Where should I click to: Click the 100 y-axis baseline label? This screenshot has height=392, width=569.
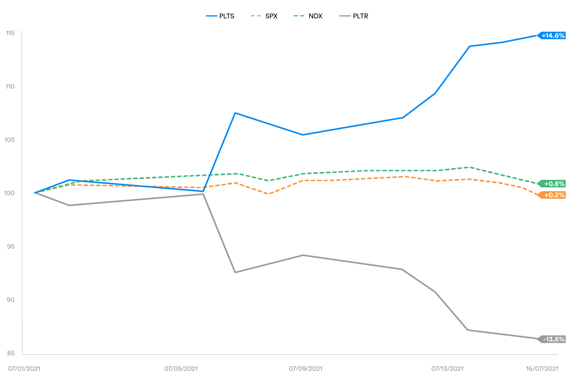point(9,193)
